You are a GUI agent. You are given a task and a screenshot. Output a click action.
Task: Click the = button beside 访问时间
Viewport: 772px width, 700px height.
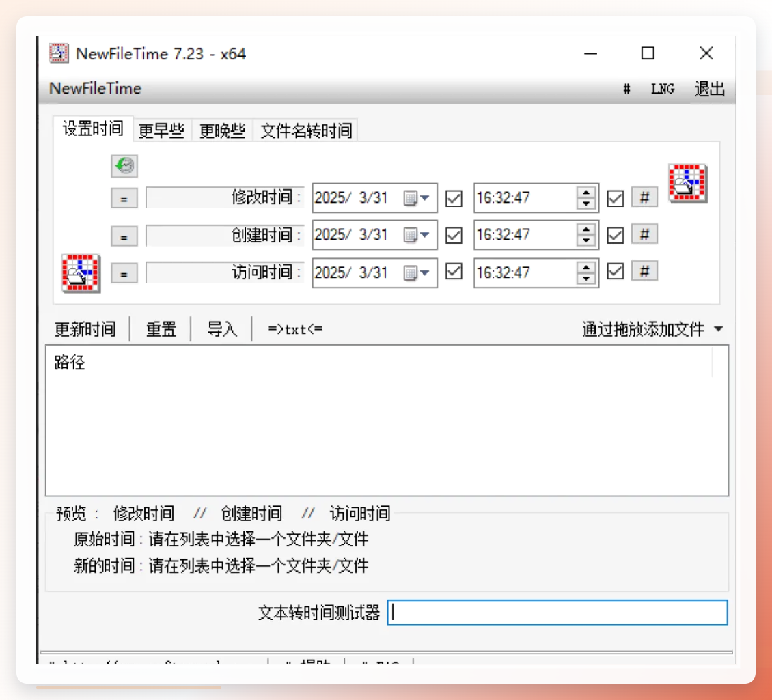tap(124, 273)
